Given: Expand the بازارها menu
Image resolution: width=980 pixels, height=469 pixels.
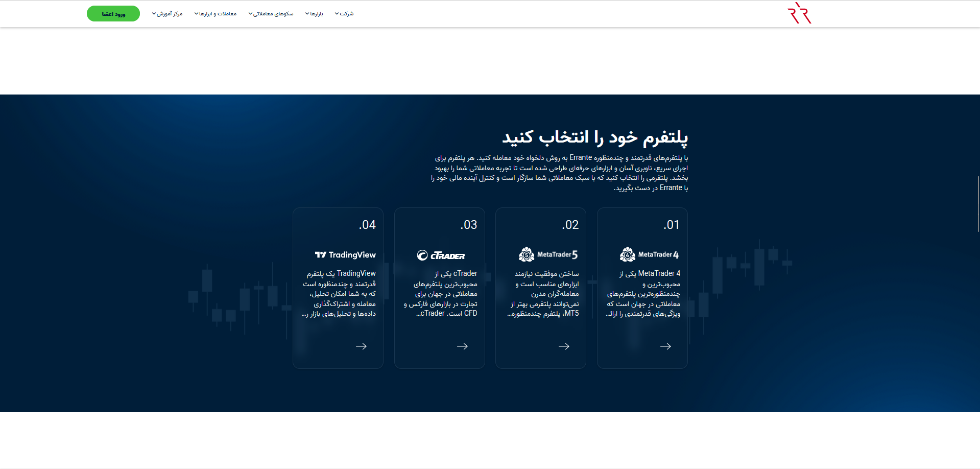Looking at the screenshot, I should coord(314,14).
